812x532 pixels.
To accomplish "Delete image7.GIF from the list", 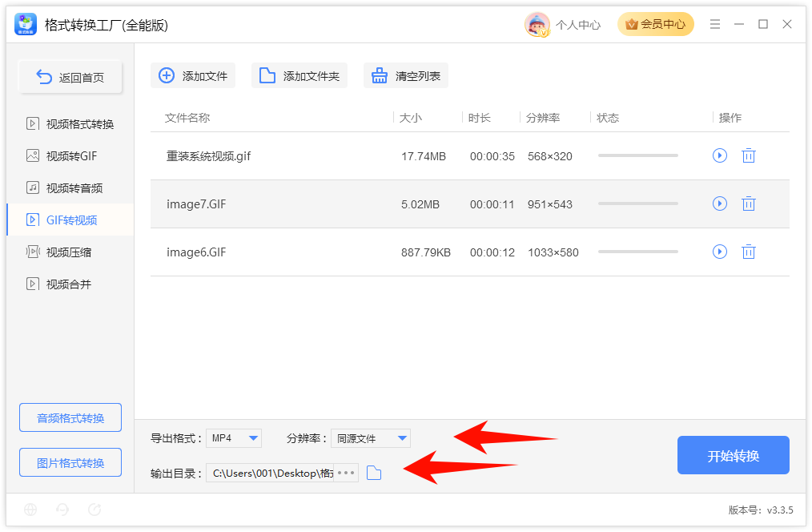I will [x=748, y=204].
